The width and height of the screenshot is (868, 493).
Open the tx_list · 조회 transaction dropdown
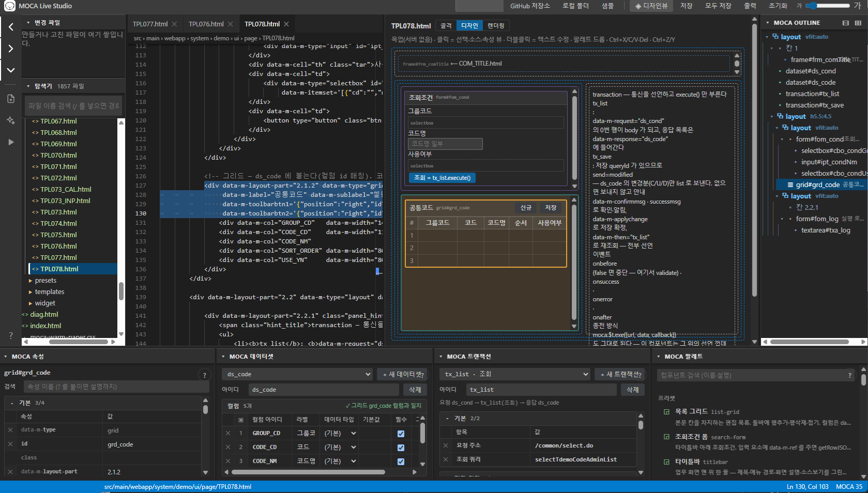pos(515,374)
